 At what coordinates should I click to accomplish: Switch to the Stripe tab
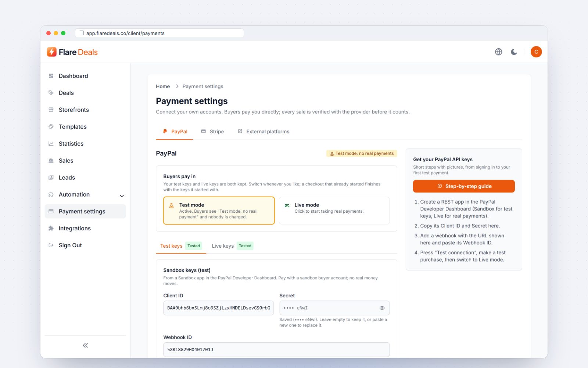pos(212,131)
